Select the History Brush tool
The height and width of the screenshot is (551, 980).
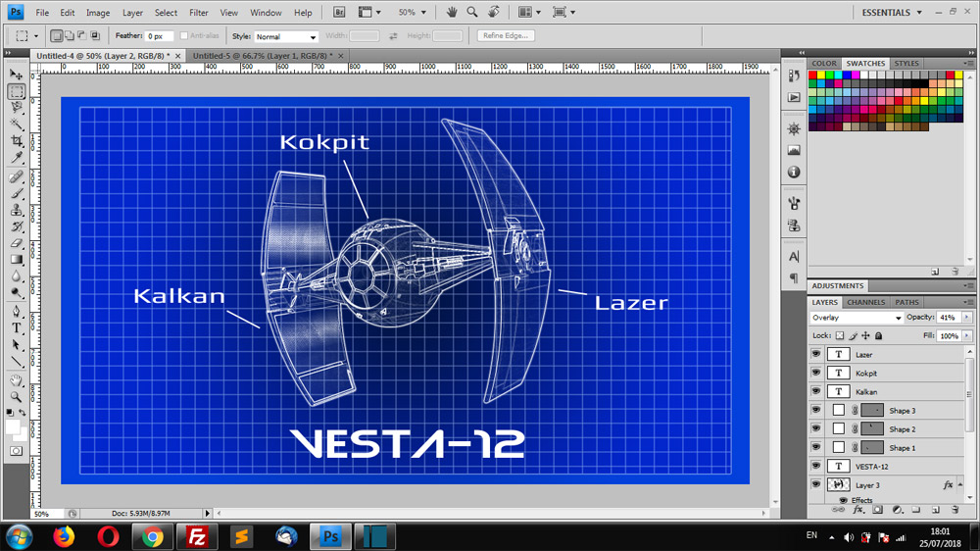point(17,226)
